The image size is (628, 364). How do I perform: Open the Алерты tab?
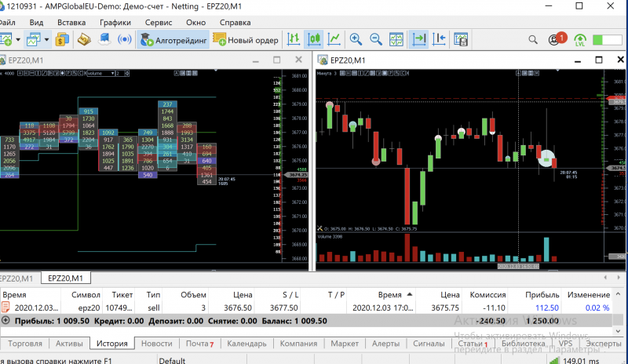pyautogui.click(x=385, y=344)
